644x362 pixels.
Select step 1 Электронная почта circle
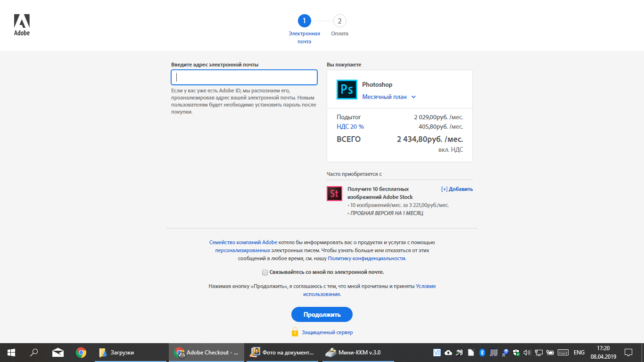coord(305,21)
